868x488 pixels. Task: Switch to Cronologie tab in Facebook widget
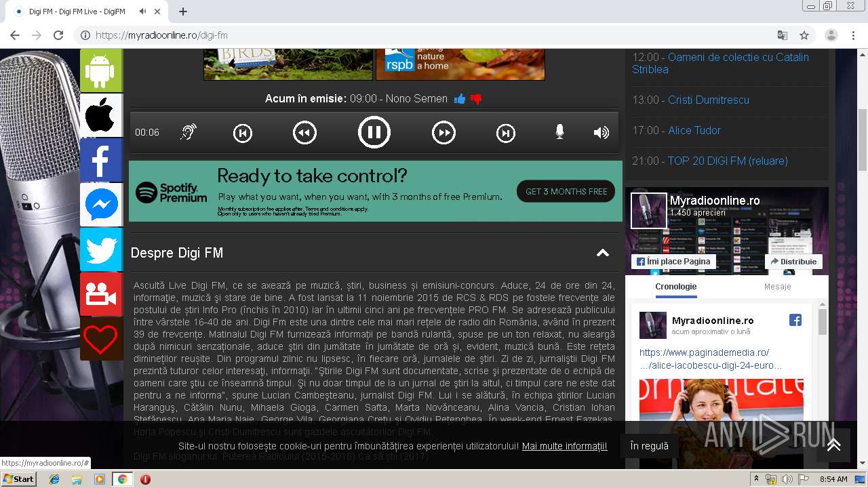click(675, 287)
